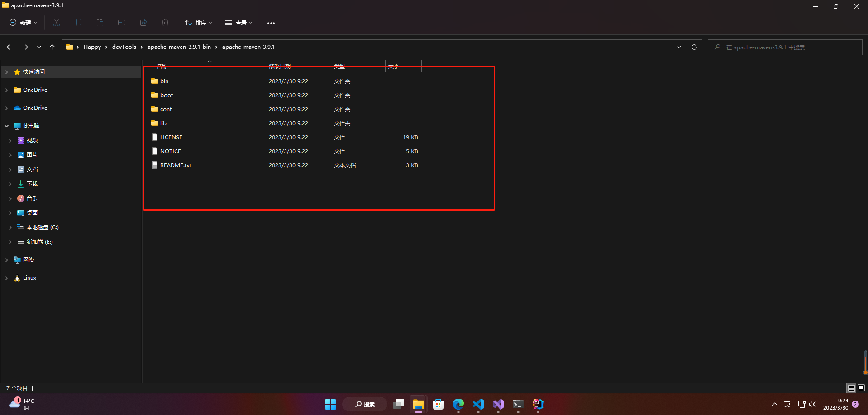
Task: Click Happy in the breadcrumb path
Action: pyautogui.click(x=92, y=47)
